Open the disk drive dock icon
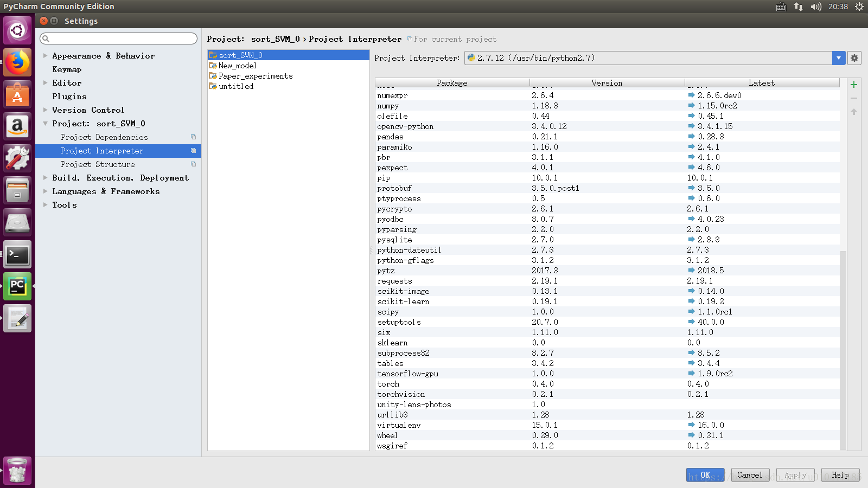The height and width of the screenshot is (488, 868). click(x=17, y=222)
